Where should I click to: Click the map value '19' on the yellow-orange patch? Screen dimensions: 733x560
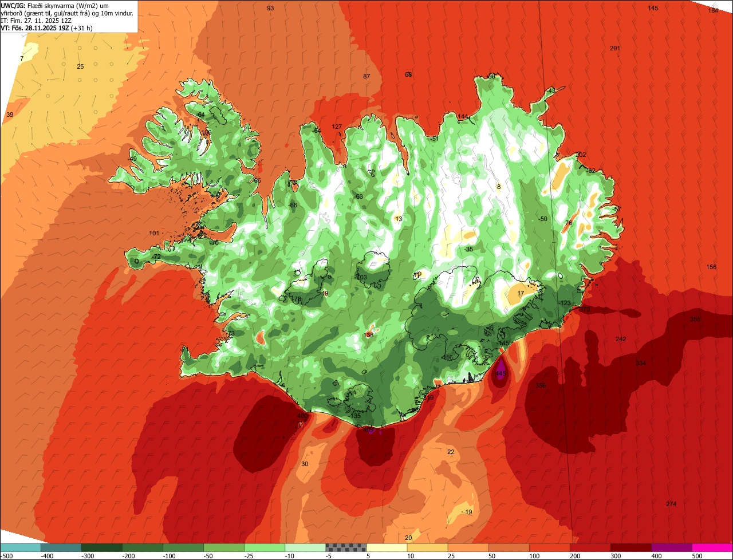[468, 512]
